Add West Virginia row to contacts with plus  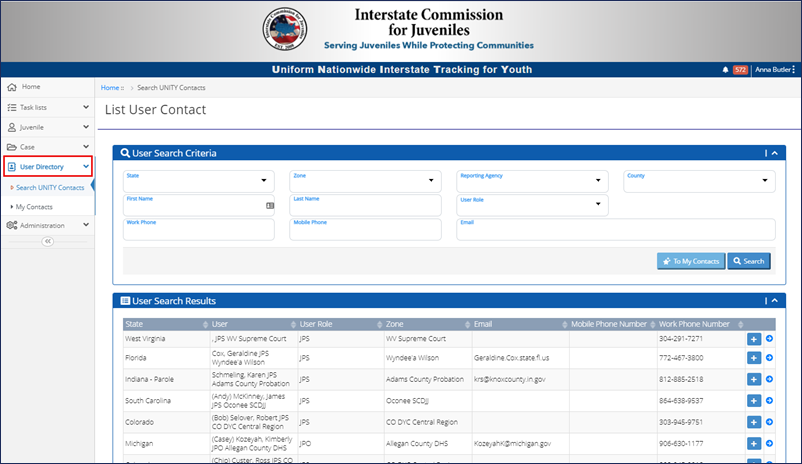pos(754,339)
